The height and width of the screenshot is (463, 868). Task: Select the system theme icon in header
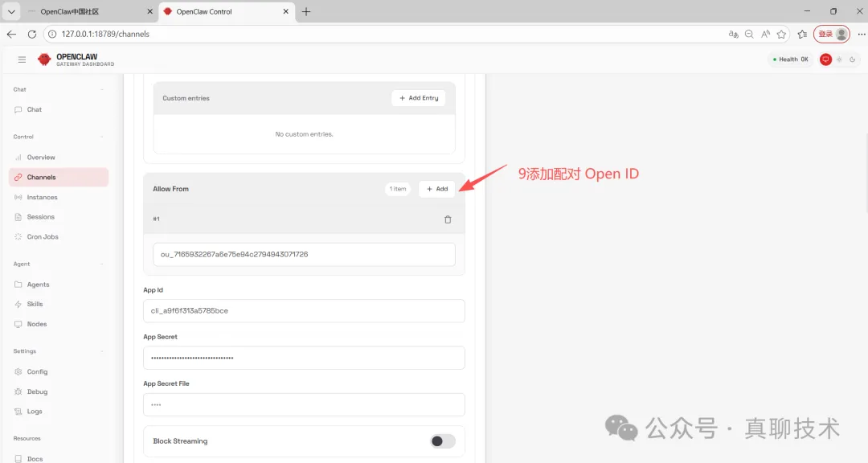pyautogui.click(x=825, y=59)
